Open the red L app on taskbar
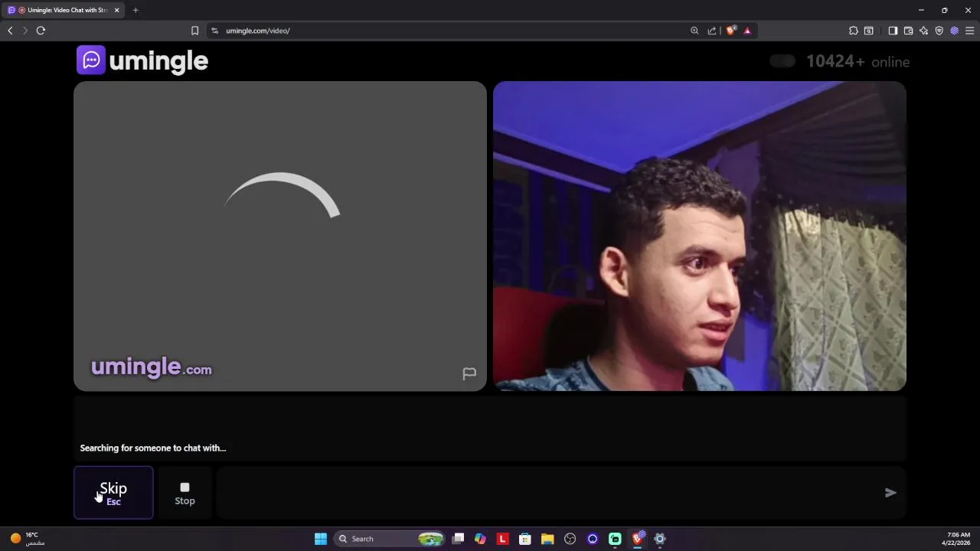 pos(502,539)
